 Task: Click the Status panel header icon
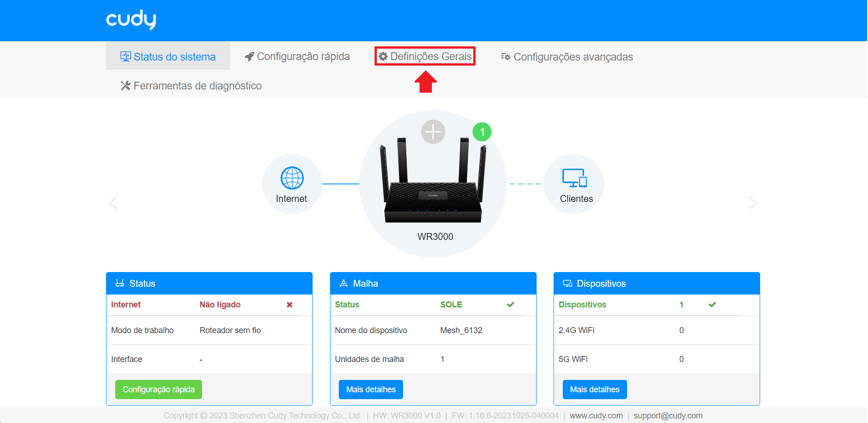(x=120, y=283)
